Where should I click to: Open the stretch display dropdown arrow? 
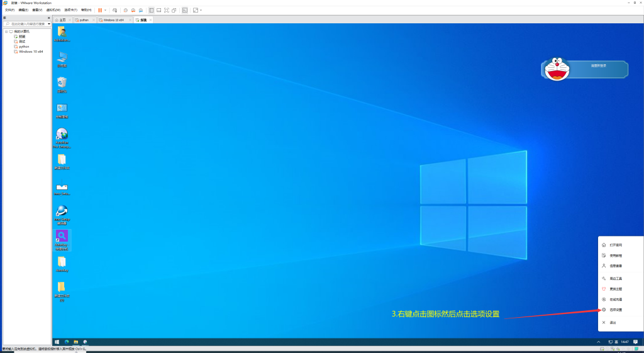click(x=201, y=10)
